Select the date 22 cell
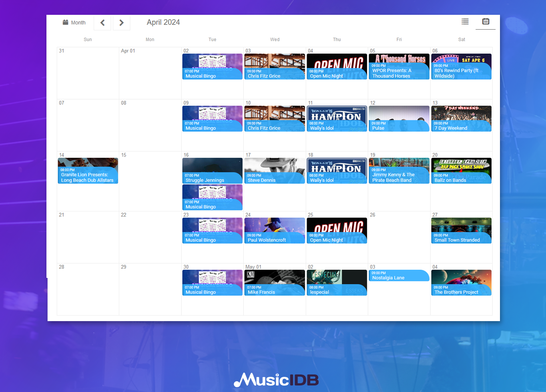546x392 pixels. click(150, 237)
